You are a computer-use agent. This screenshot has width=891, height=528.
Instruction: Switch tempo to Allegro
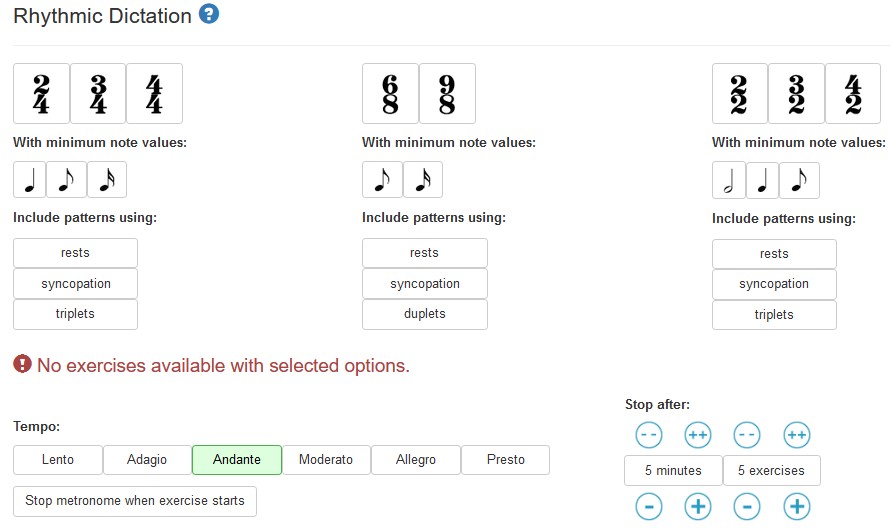[416, 460]
